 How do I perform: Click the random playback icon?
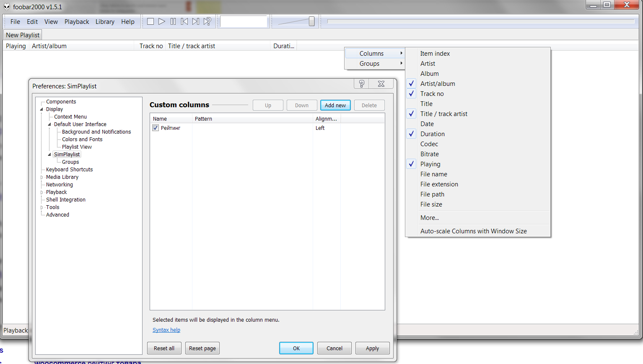pyautogui.click(x=207, y=21)
